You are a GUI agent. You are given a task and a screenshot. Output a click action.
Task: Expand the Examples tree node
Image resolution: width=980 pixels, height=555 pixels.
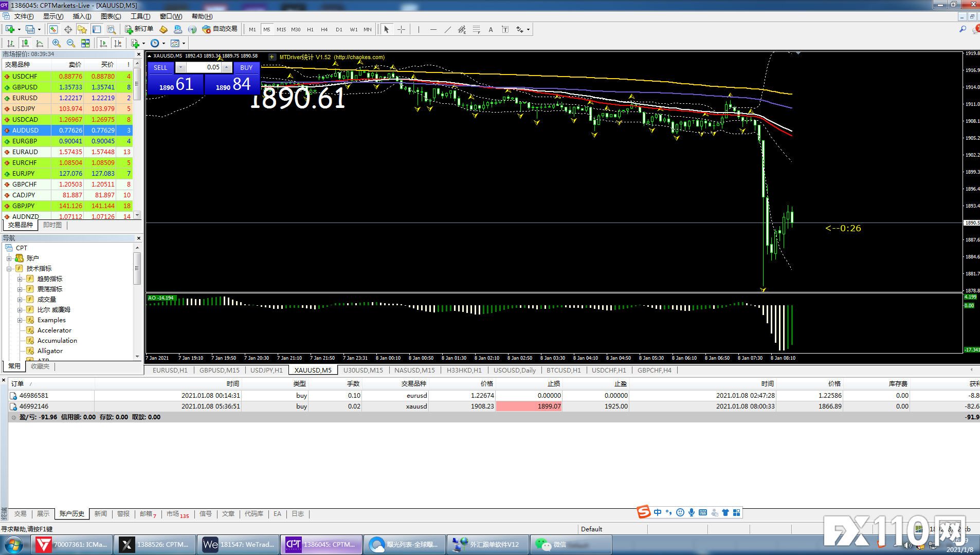click(x=20, y=320)
